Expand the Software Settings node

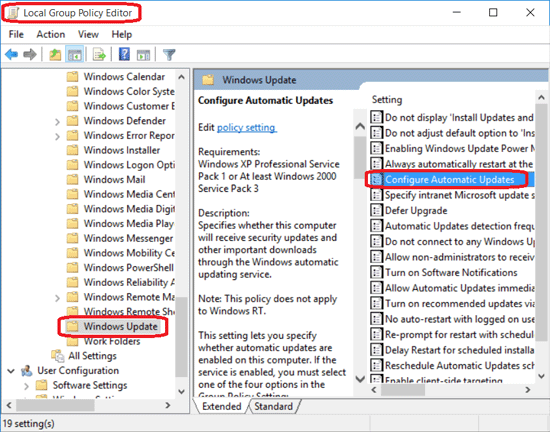coord(26,386)
